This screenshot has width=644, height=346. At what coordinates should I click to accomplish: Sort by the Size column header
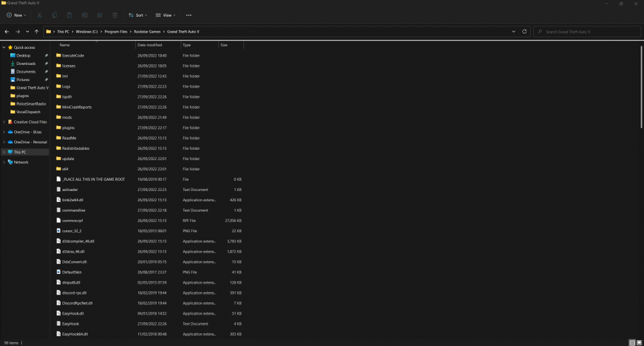point(224,45)
